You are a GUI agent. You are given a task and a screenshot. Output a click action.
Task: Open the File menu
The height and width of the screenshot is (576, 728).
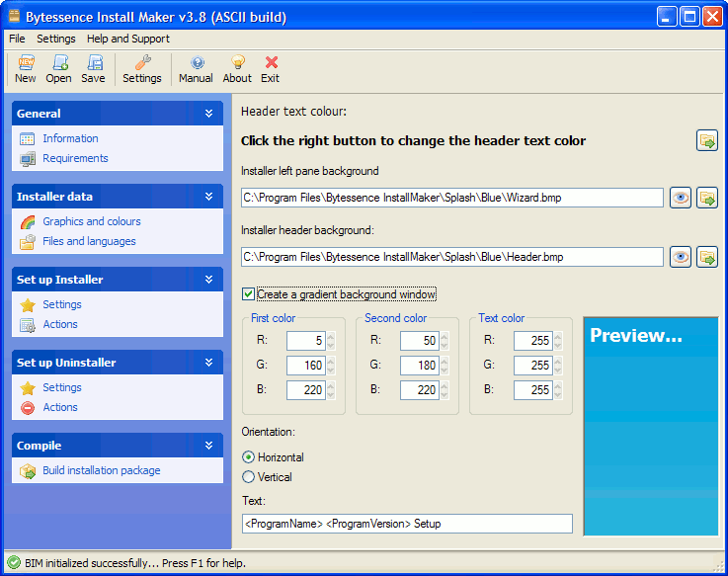tap(17, 39)
